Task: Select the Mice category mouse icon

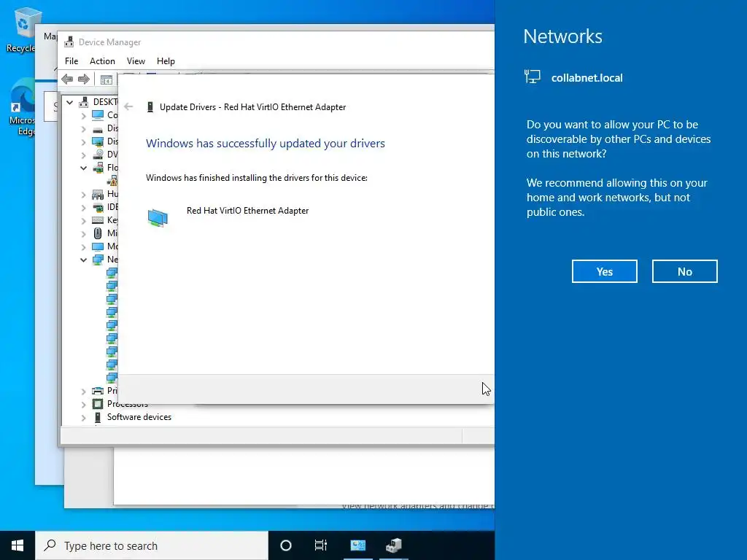Action: point(98,233)
